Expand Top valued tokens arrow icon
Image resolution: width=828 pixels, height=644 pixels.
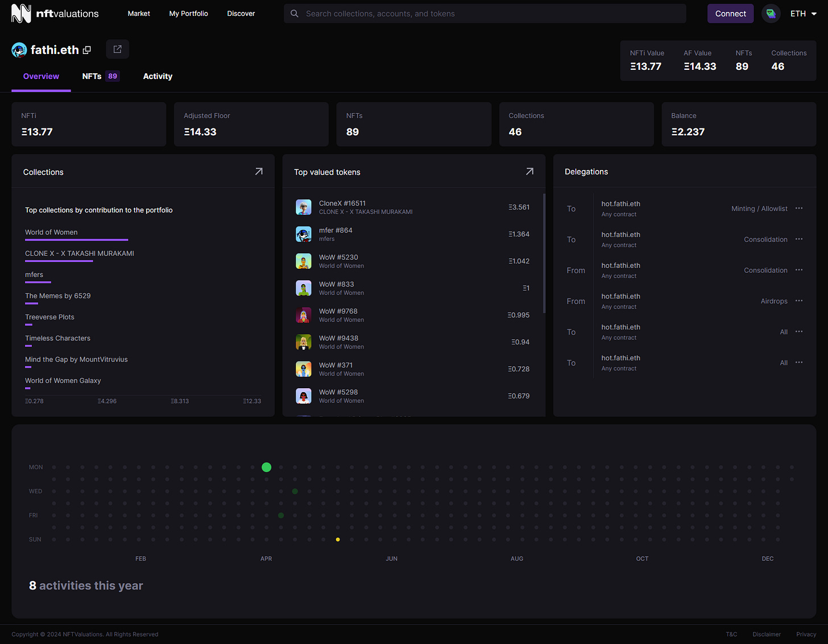[529, 172]
